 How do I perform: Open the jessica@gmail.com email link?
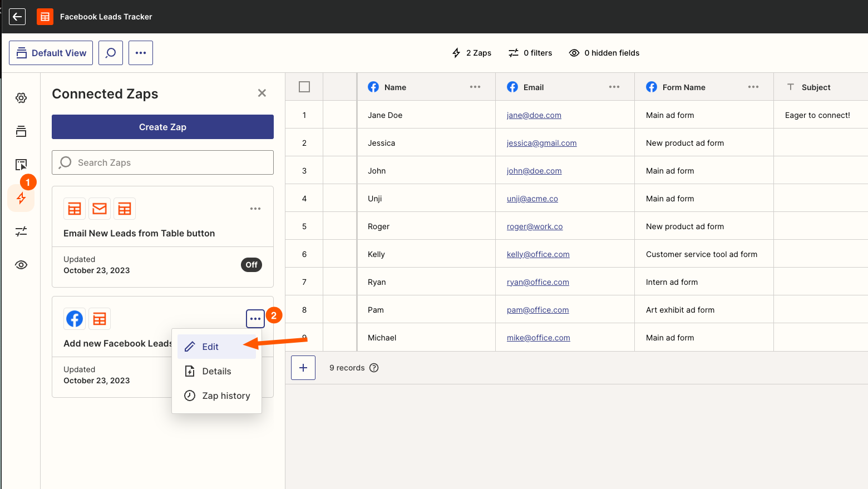click(x=541, y=143)
